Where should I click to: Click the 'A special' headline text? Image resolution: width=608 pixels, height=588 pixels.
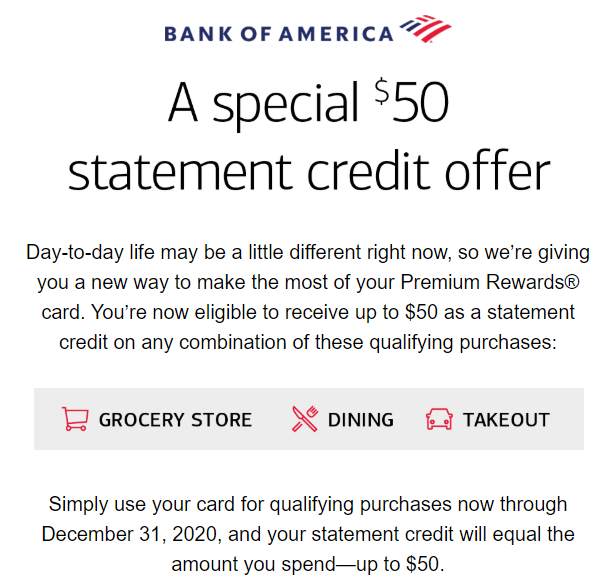(x=263, y=103)
